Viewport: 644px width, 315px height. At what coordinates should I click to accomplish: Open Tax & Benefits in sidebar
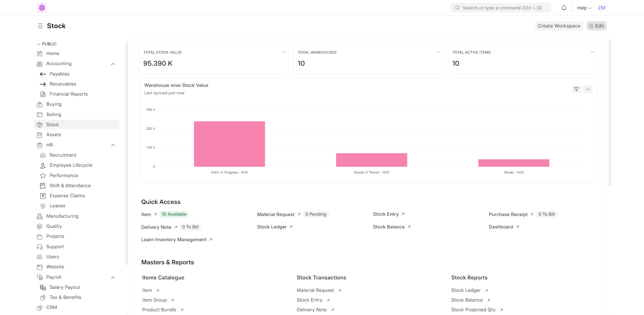(65, 298)
